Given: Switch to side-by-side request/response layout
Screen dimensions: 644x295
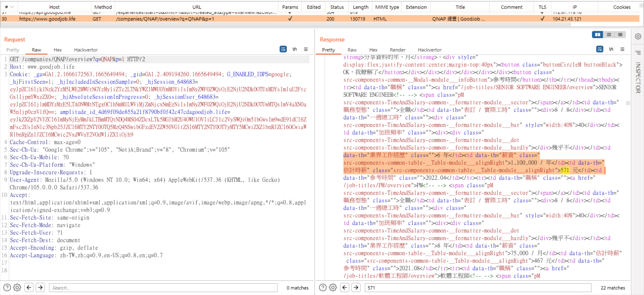Looking at the screenshot, I should point(597,35).
